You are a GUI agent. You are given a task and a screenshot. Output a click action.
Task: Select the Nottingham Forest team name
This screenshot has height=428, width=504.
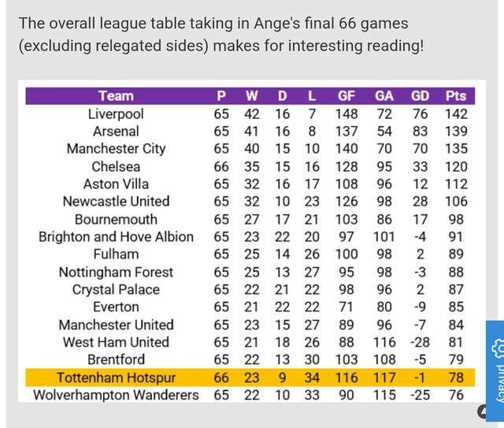[116, 272]
